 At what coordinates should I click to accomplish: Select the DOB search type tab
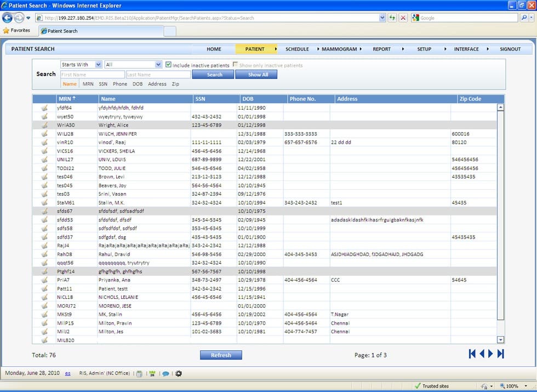pos(137,84)
